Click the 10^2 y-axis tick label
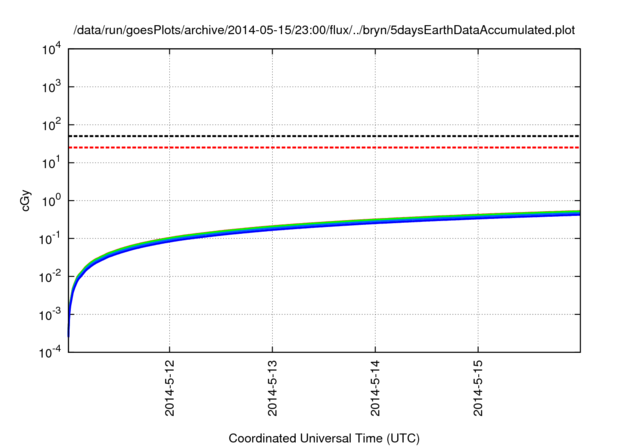The image size is (640, 448). (x=51, y=125)
